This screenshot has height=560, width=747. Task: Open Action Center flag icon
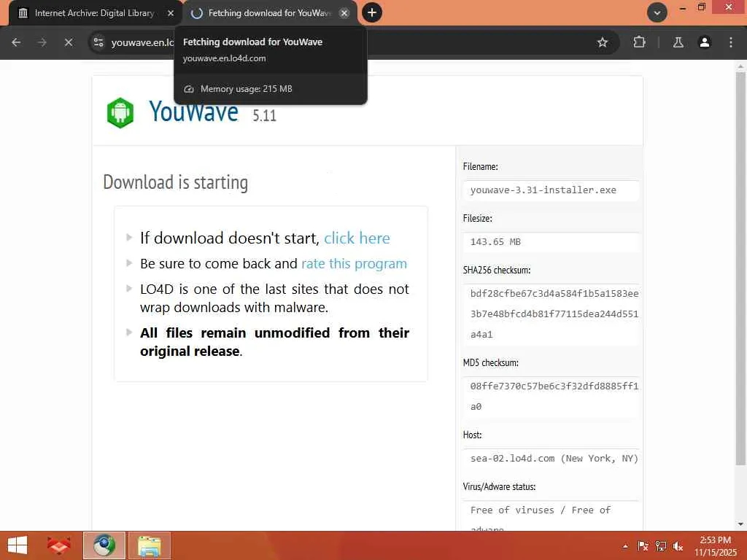[643, 546]
